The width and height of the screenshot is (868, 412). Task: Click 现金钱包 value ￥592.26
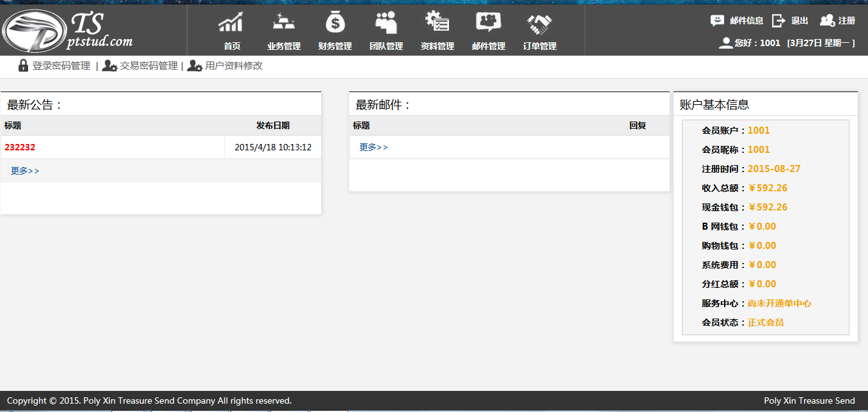(x=768, y=207)
